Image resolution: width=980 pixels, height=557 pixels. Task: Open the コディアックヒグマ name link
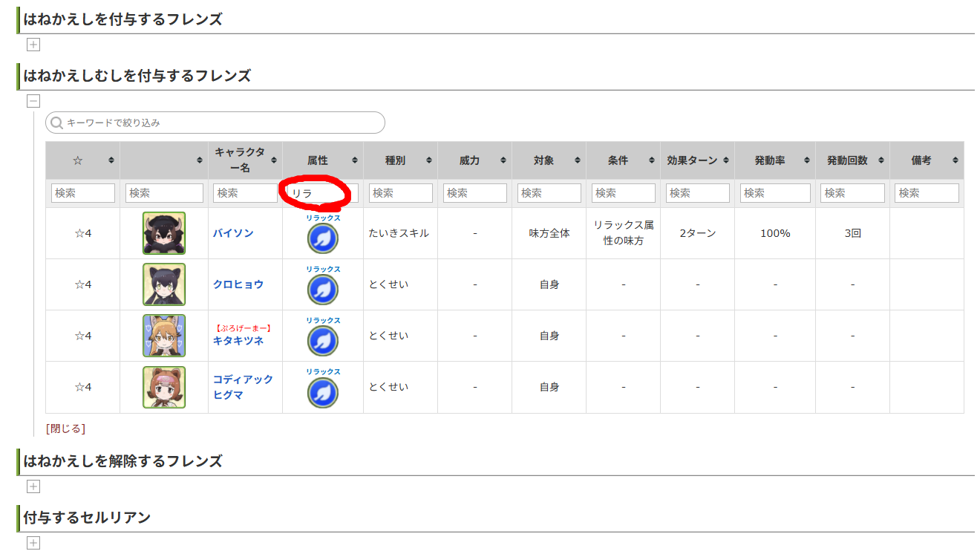pos(243,387)
